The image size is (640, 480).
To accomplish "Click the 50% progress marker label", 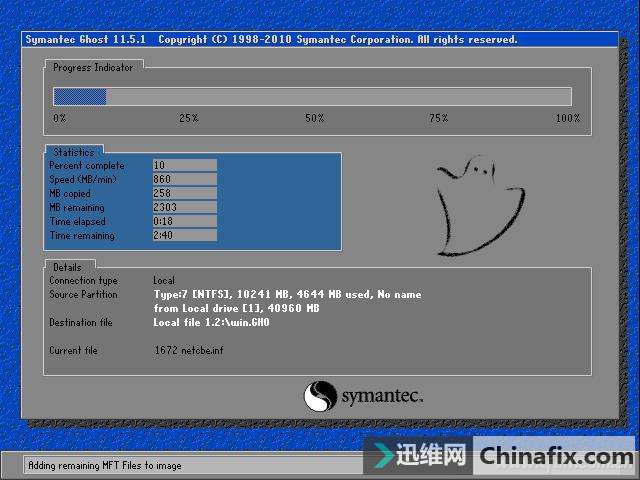I will coord(314,118).
